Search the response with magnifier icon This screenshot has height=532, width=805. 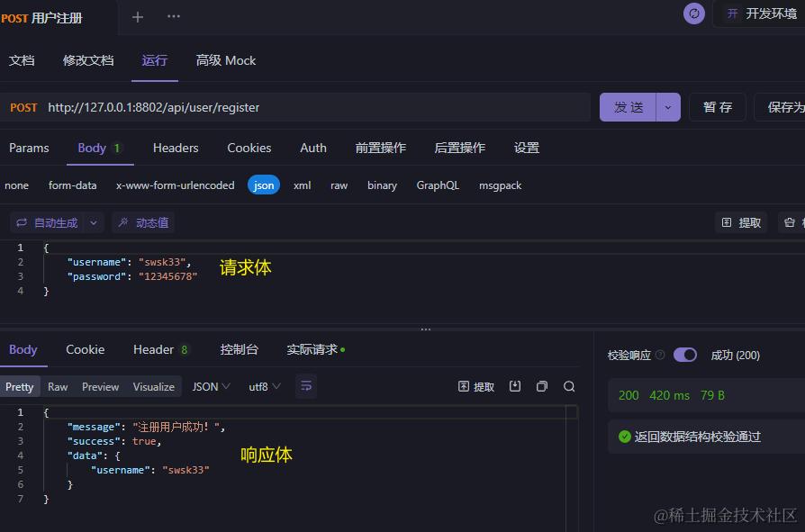click(569, 386)
